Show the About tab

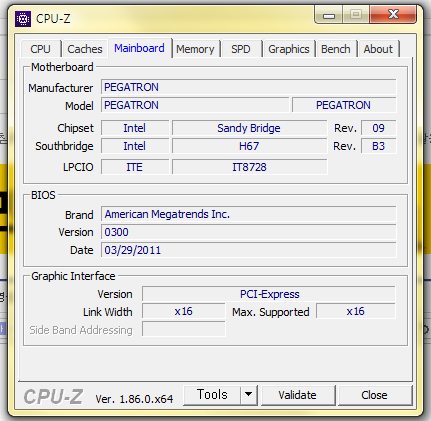pos(378,49)
